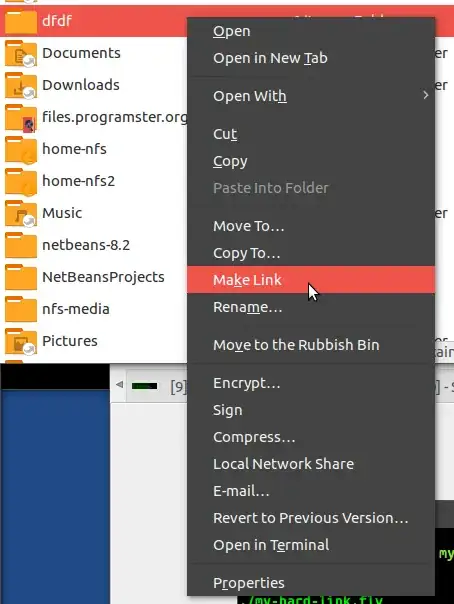Choose Make Link from context menu

(311, 280)
